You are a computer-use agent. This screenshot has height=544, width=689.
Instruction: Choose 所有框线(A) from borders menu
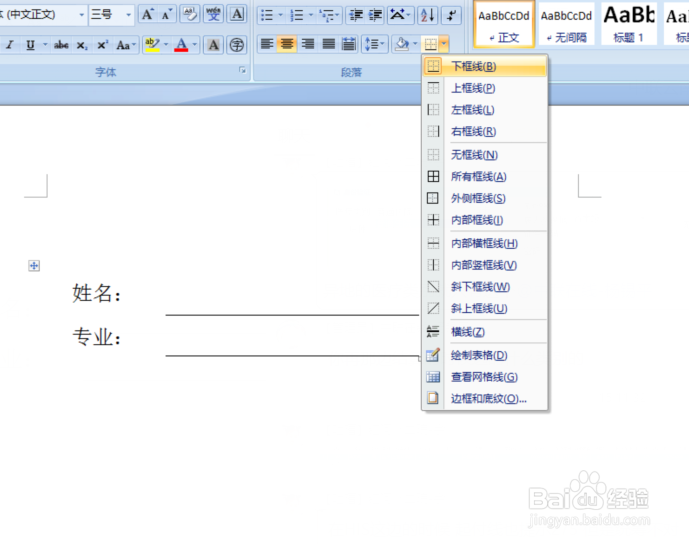click(485, 177)
